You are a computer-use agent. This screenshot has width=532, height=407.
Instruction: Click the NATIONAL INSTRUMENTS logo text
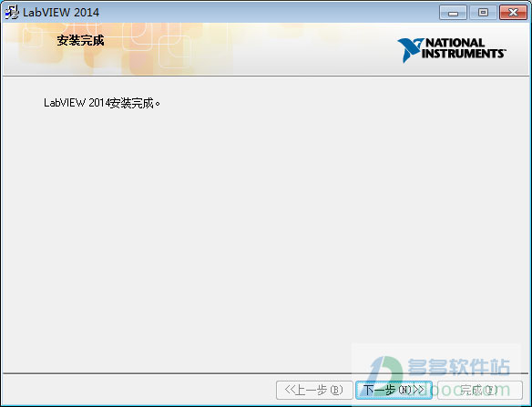(463, 48)
